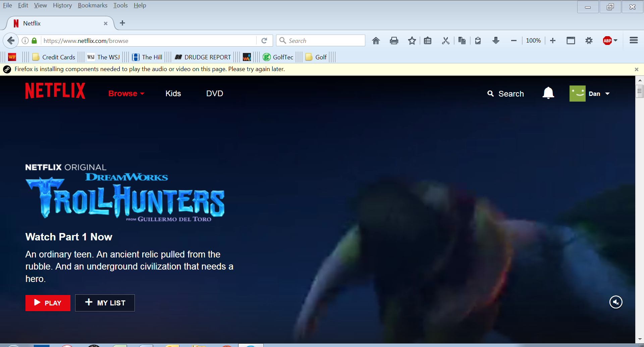Click the page scroll-up arrow
Screen dimensions: 644x347
(640, 80)
